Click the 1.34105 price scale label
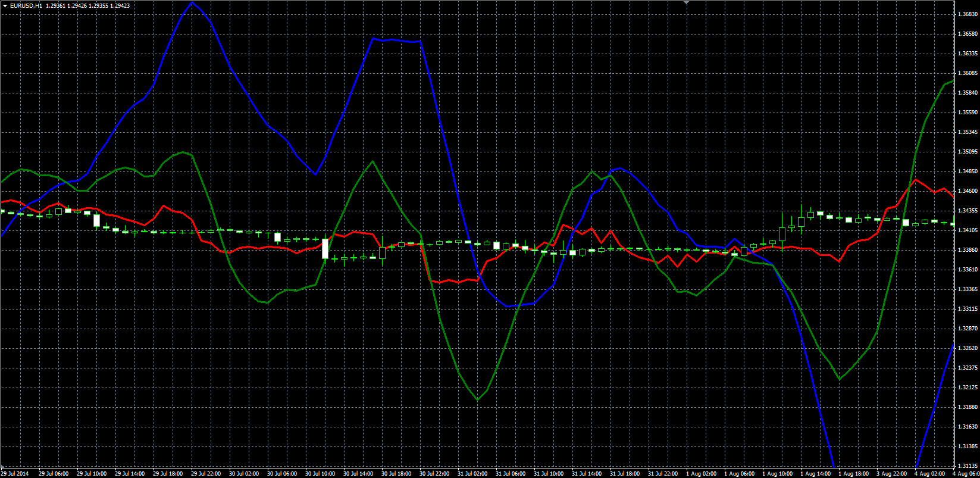The image size is (980, 478). click(x=968, y=230)
